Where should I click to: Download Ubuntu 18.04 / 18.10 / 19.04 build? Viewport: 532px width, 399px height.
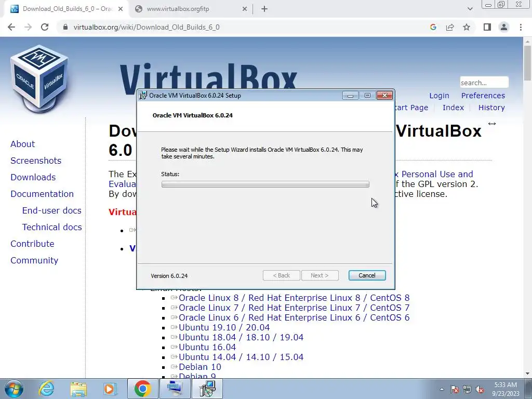coord(241,337)
